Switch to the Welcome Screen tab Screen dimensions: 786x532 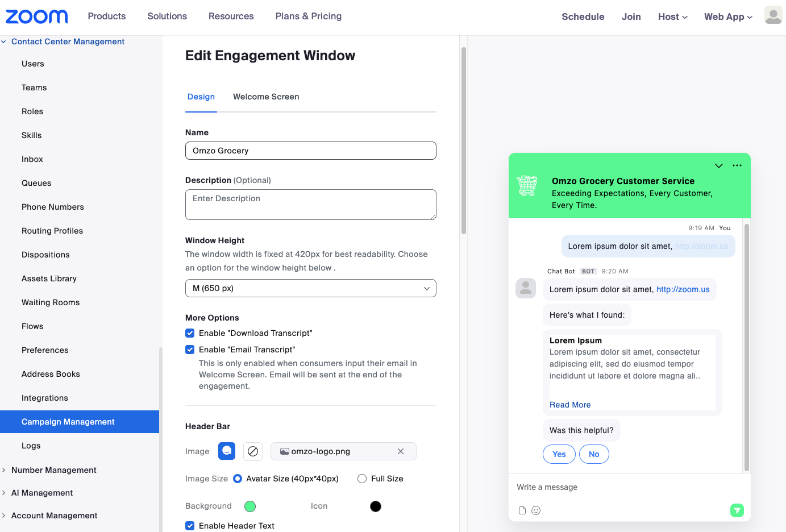pos(266,97)
